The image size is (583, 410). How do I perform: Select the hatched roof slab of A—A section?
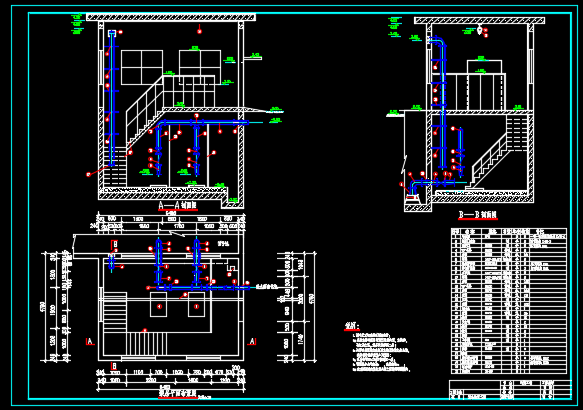point(171,17)
